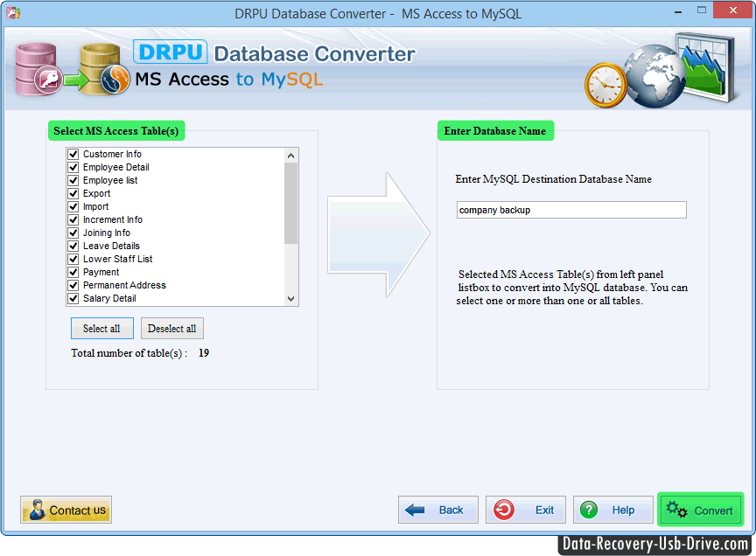The image size is (756, 556).
Task: Uncheck the Employee Detail table checkbox
Action: pos(73,167)
